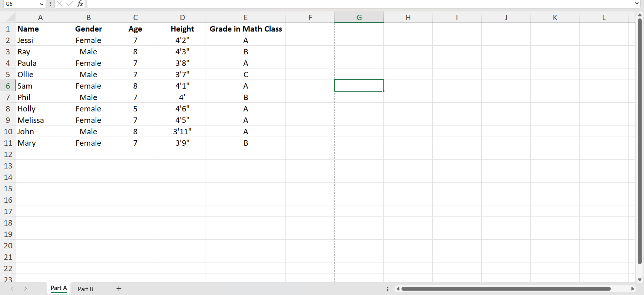The width and height of the screenshot is (644, 295).
Task: Select Paula's height cell 3'8"
Action: pos(182,63)
